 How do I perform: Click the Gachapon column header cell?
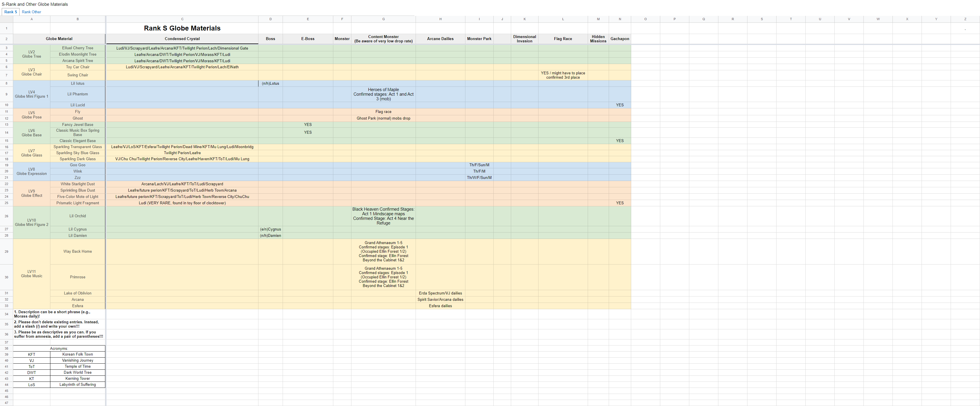coord(620,38)
